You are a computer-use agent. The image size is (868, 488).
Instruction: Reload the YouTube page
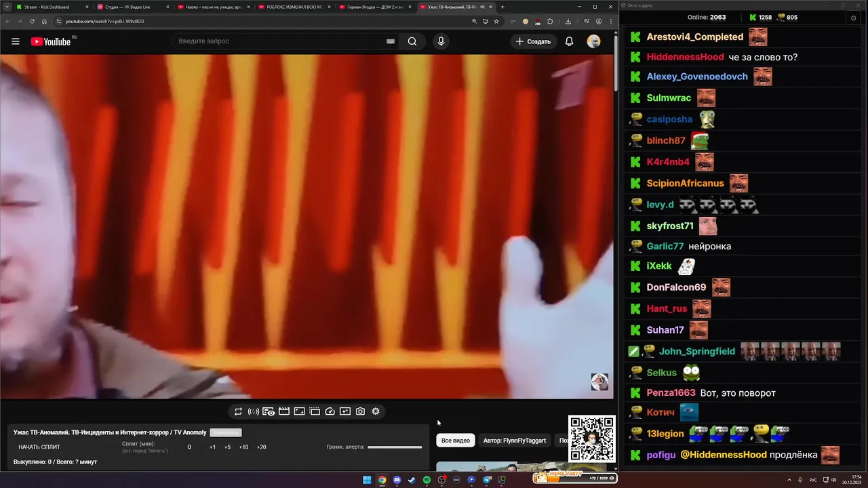click(x=32, y=21)
